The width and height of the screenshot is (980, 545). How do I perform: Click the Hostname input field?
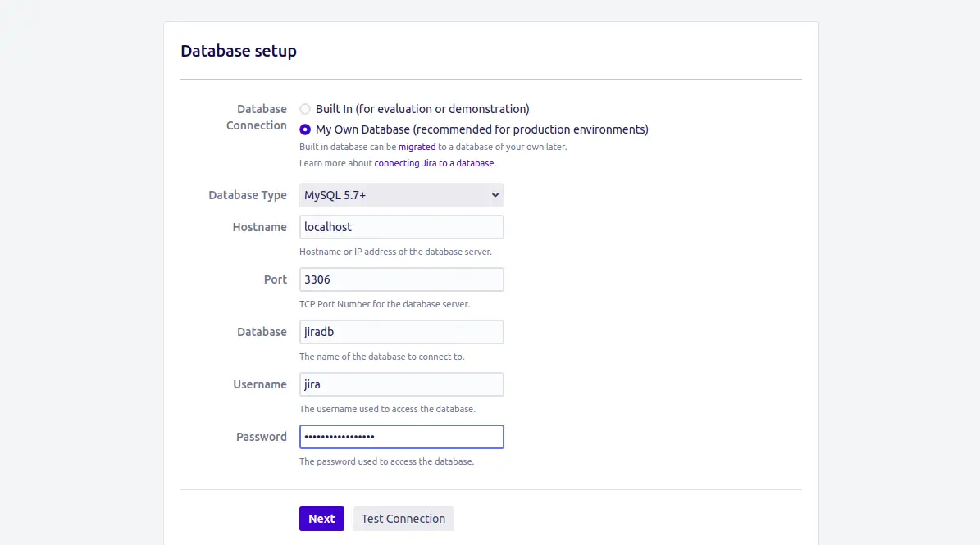[401, 227]
